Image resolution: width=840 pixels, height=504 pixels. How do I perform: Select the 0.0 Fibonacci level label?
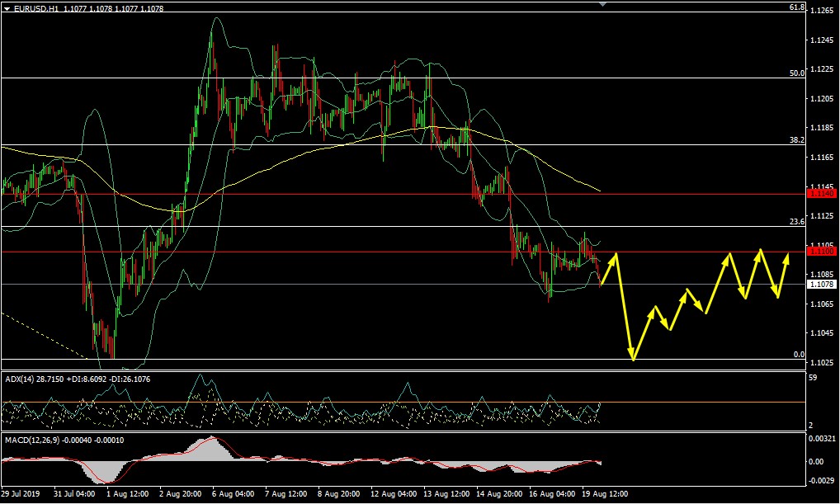coord(798,355)
